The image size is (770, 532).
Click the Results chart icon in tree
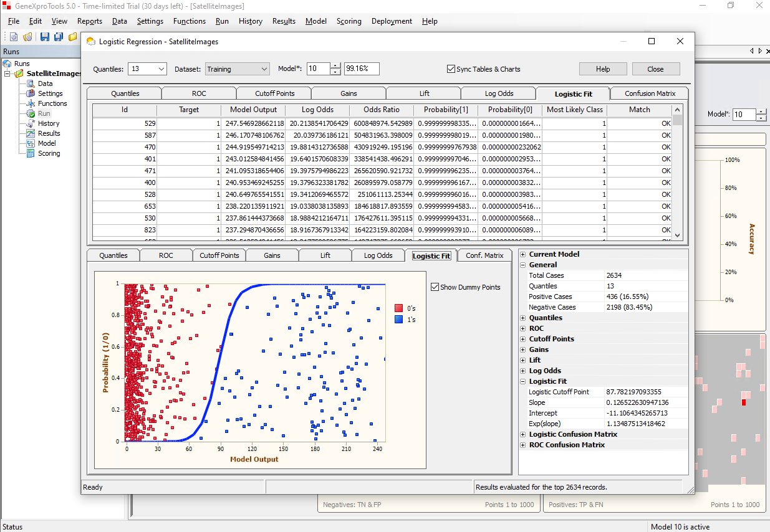tap(31, 133)
